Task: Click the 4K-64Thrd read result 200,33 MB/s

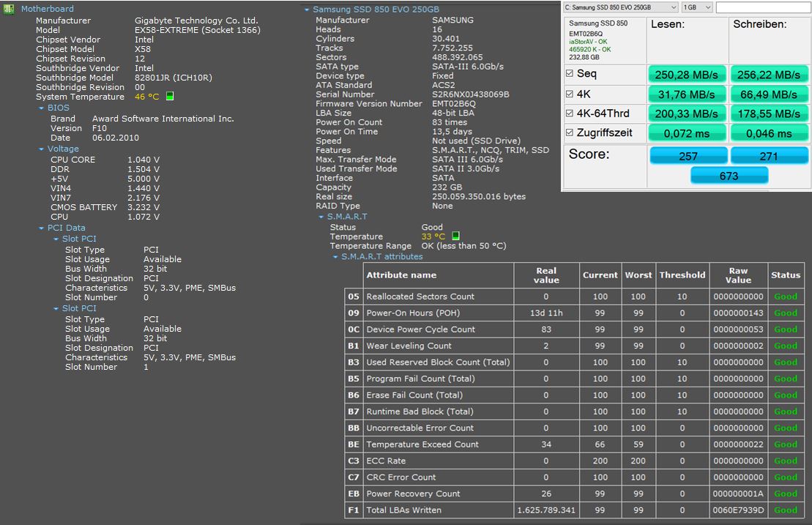Action: (x=686, y=114)
